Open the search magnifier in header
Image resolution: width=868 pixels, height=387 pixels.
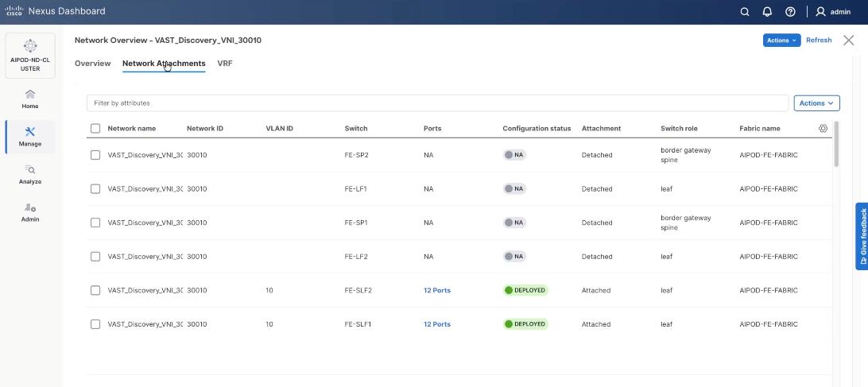(x=745, y=12)
